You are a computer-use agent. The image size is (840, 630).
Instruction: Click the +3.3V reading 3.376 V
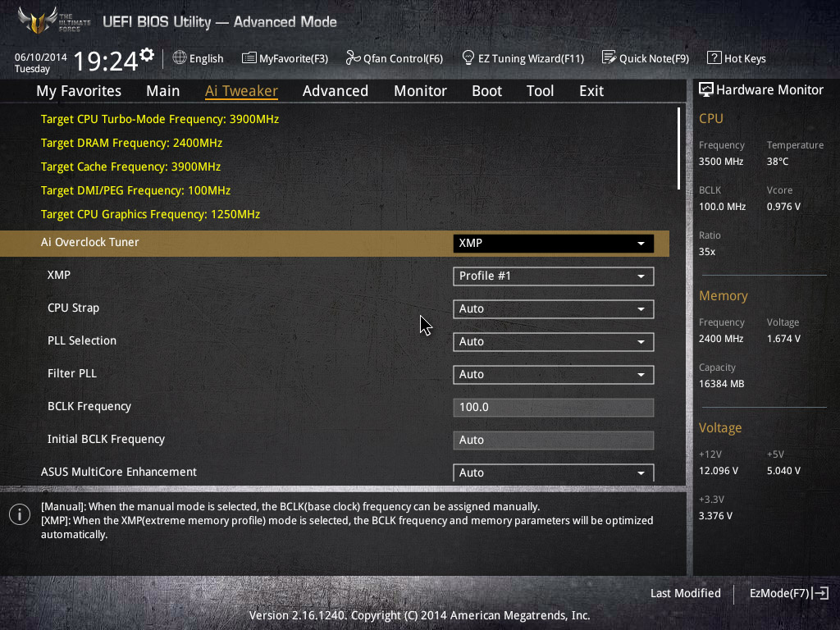pos(715,515)
